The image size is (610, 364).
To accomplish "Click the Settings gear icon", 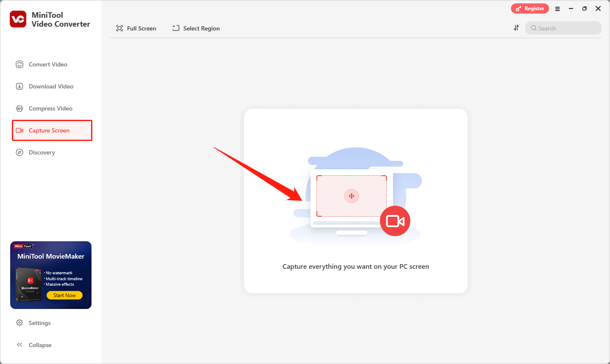I will pyautogui.click(x=19, y=323).
